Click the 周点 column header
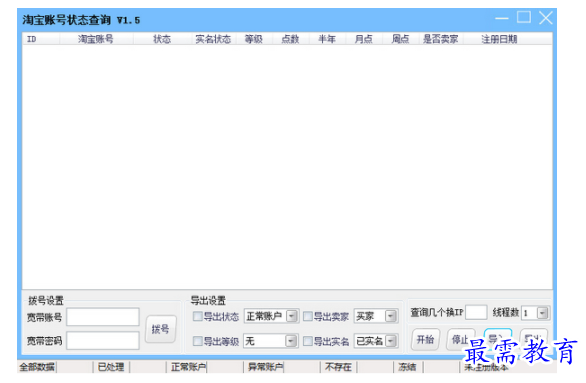 400,39
